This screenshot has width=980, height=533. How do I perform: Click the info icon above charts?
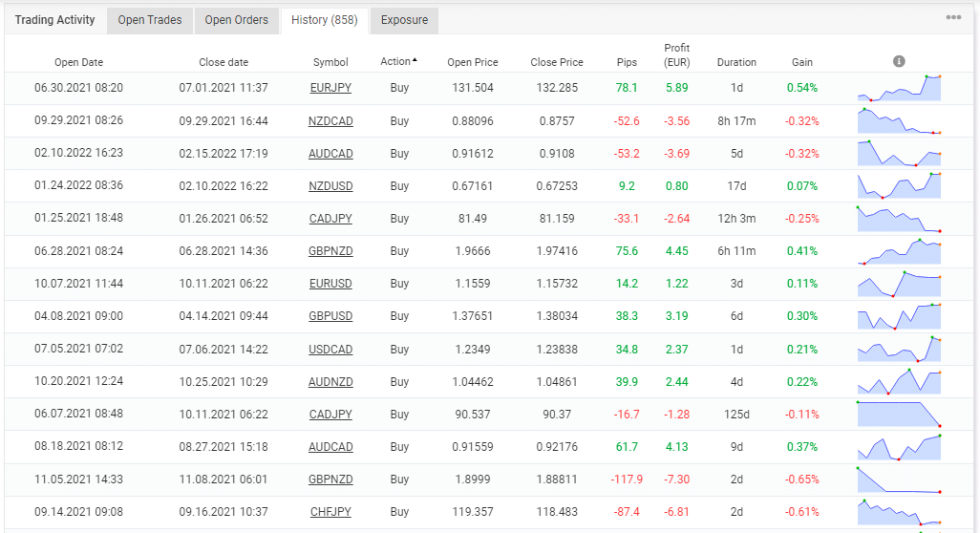coord(899,61)
